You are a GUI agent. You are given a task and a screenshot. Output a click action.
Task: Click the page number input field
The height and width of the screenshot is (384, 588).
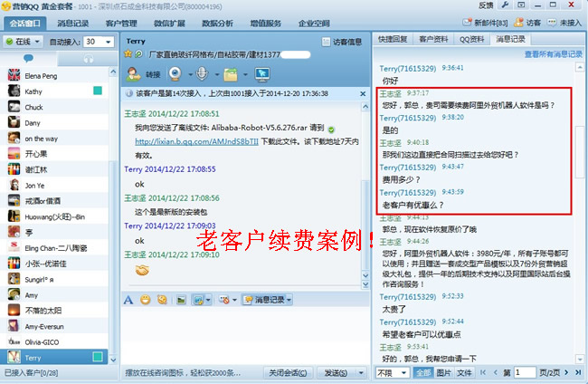pos(525,372)
